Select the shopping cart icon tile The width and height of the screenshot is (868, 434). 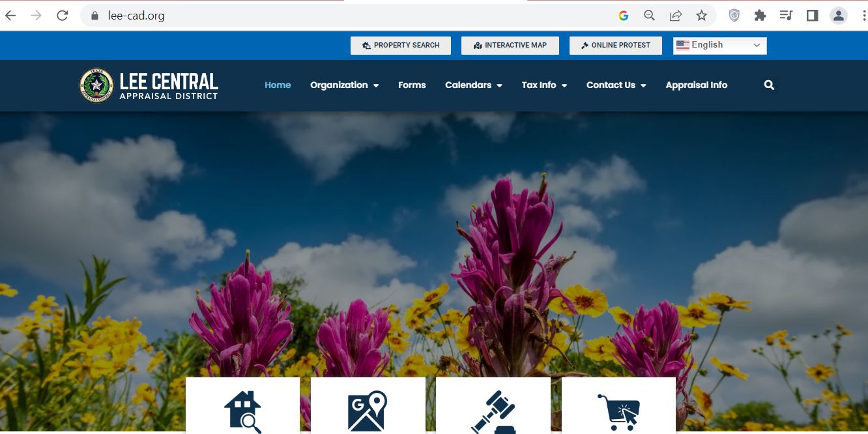(618, 405)
